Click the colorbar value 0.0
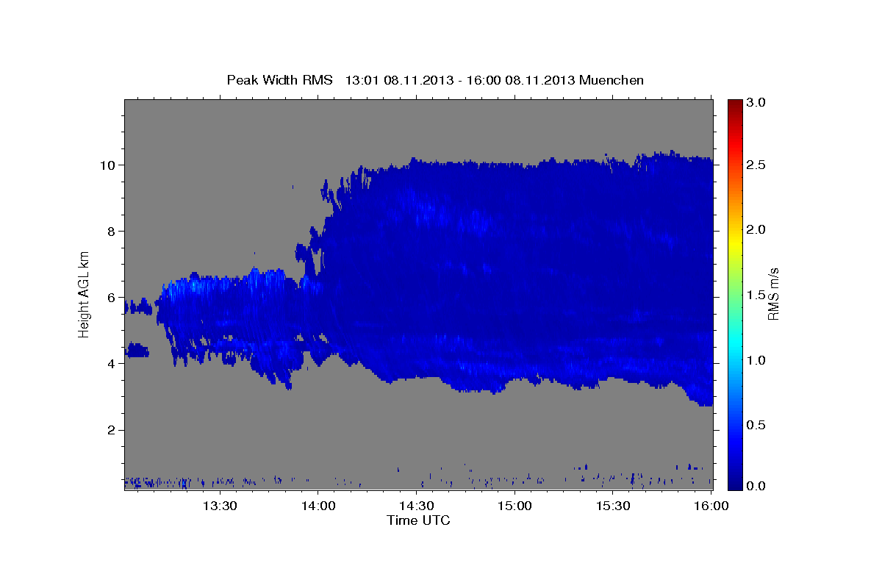Screen dimensions: 882x588 click(757, 486)
